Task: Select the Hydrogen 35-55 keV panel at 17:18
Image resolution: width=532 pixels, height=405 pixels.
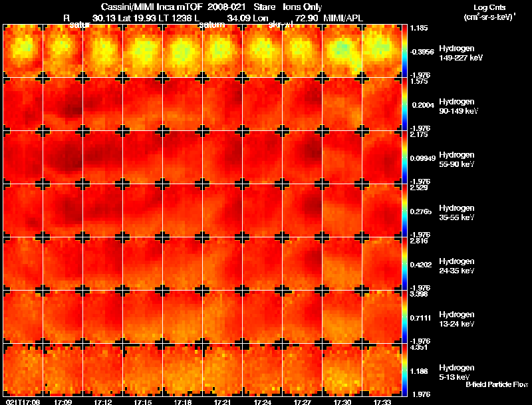Action: [x=182, y=211]
